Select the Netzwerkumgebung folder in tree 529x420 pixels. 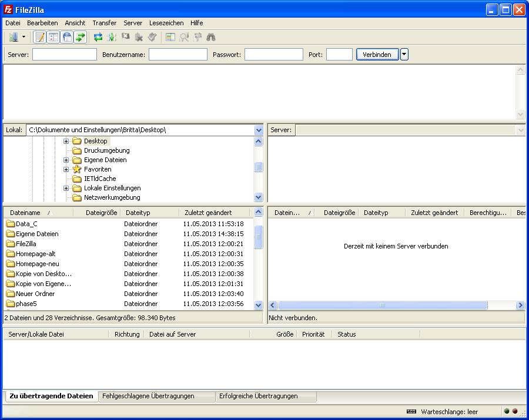tap(112, 198)
